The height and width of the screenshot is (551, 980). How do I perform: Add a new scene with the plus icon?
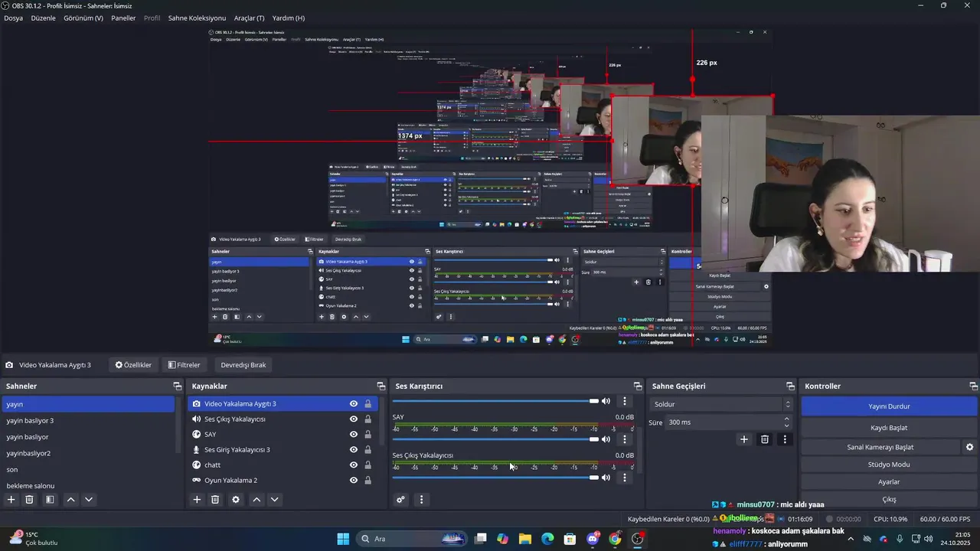click(x=11, y=500)
